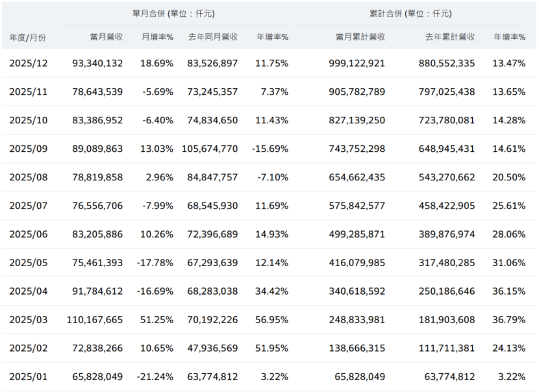
Task: Click the 當月累計營收 column header
Action: coord(360,37)
